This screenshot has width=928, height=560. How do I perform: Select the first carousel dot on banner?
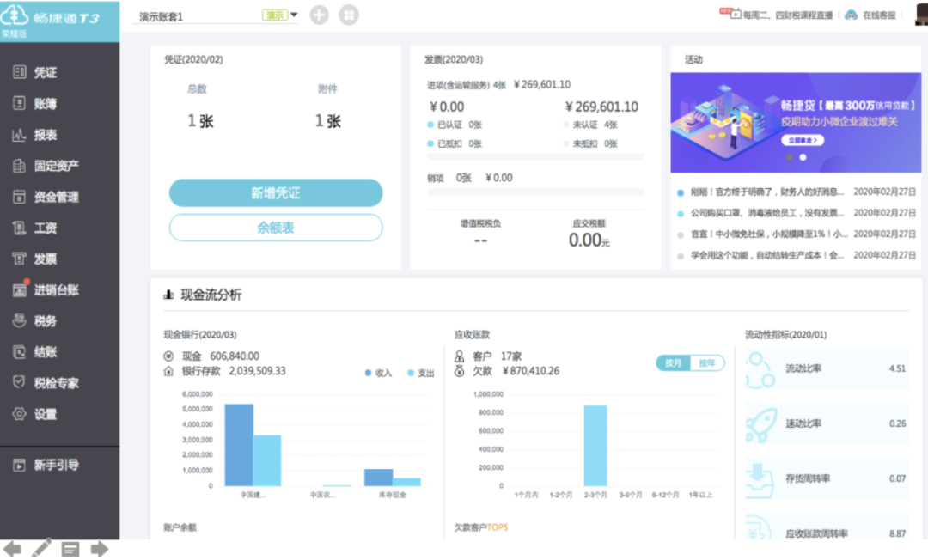click(788, 157)
